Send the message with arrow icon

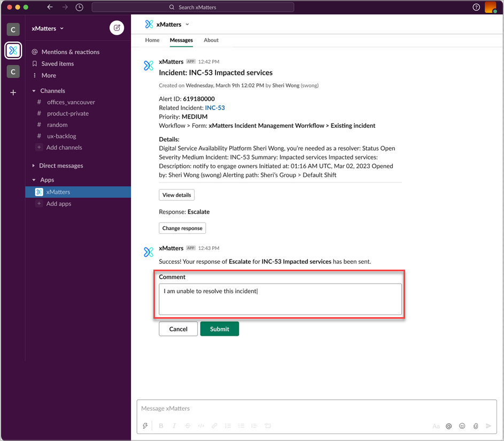pyautogui.click(x=489, y=426)
